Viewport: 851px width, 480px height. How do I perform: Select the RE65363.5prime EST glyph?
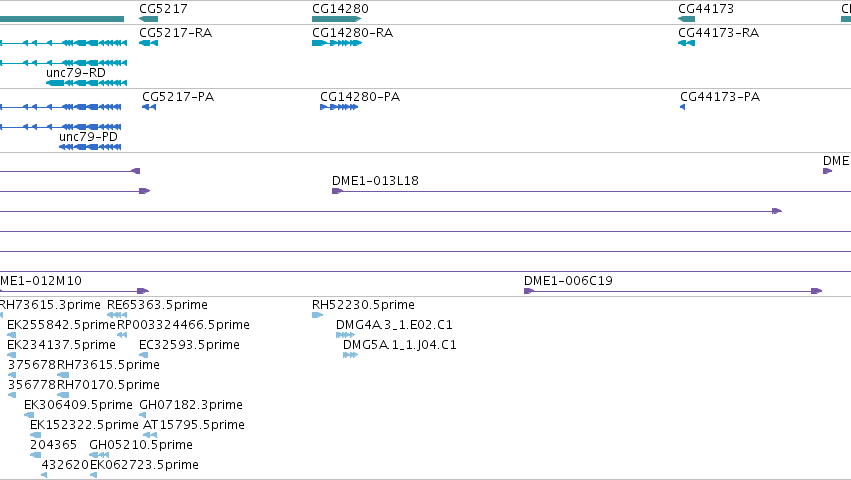pos(117,315)
